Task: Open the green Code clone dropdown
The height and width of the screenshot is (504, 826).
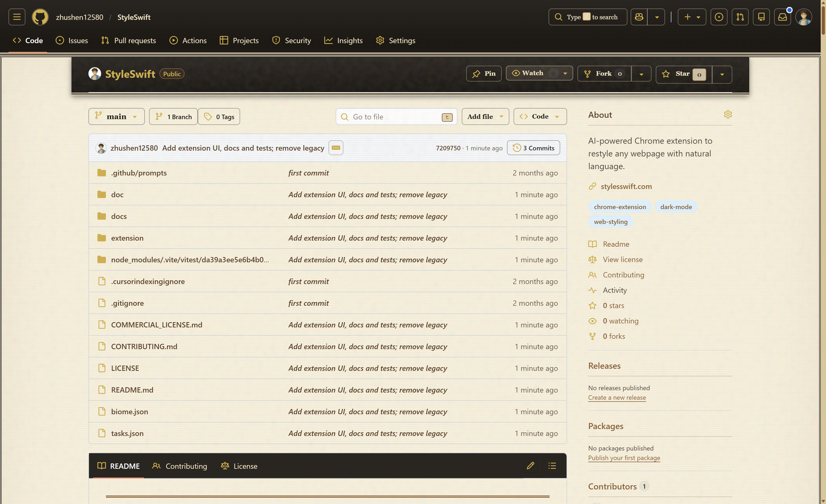Action: (540, 117)
